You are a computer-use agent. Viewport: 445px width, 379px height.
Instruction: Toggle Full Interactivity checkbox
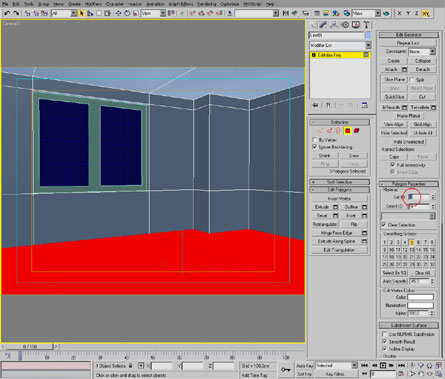(x=393, y=165)
